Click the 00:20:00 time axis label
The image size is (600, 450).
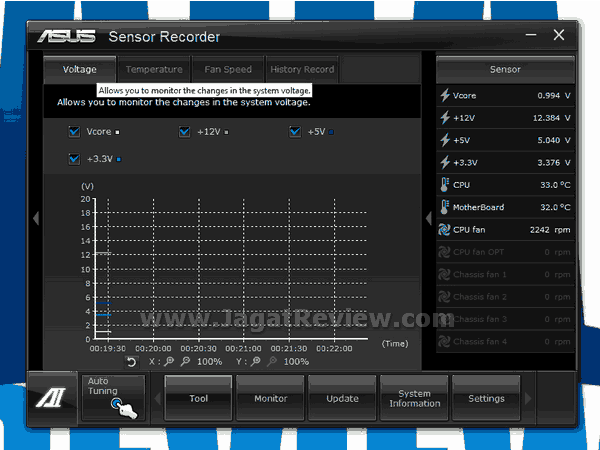153,349
